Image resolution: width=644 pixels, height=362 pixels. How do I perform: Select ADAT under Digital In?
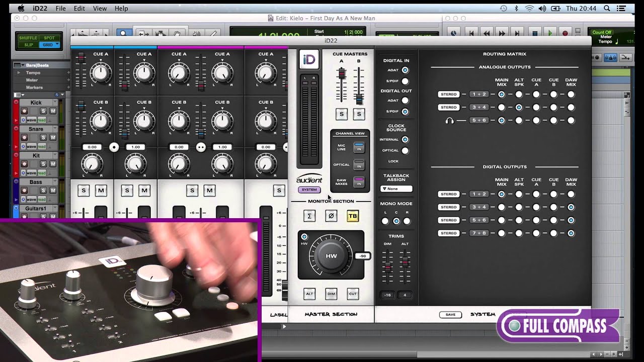405,70
